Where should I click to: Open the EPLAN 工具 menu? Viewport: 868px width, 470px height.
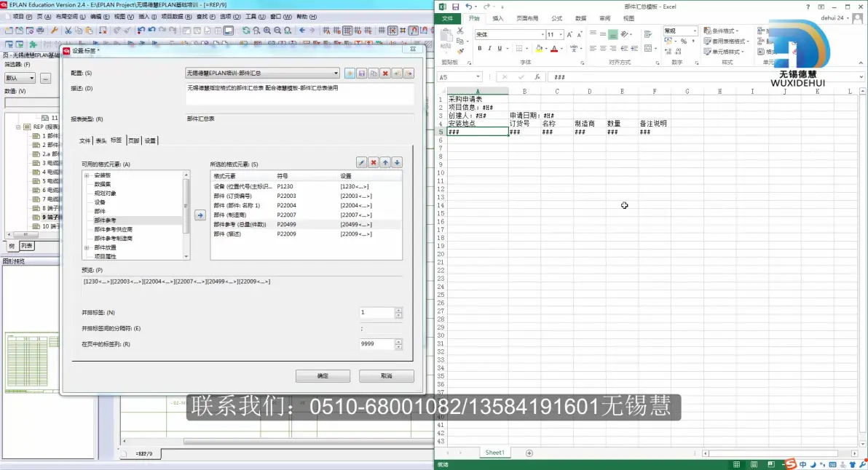pos(255,17)
